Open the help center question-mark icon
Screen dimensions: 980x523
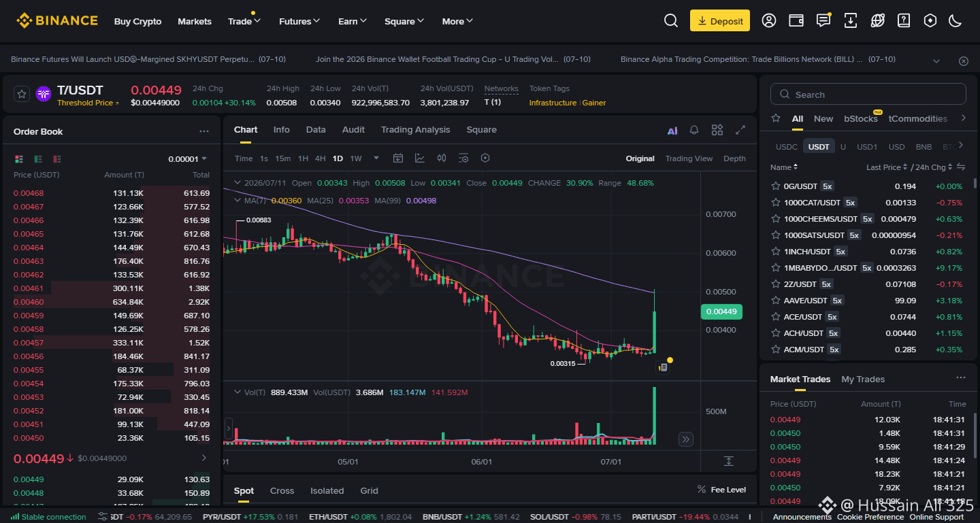point(904,20)
